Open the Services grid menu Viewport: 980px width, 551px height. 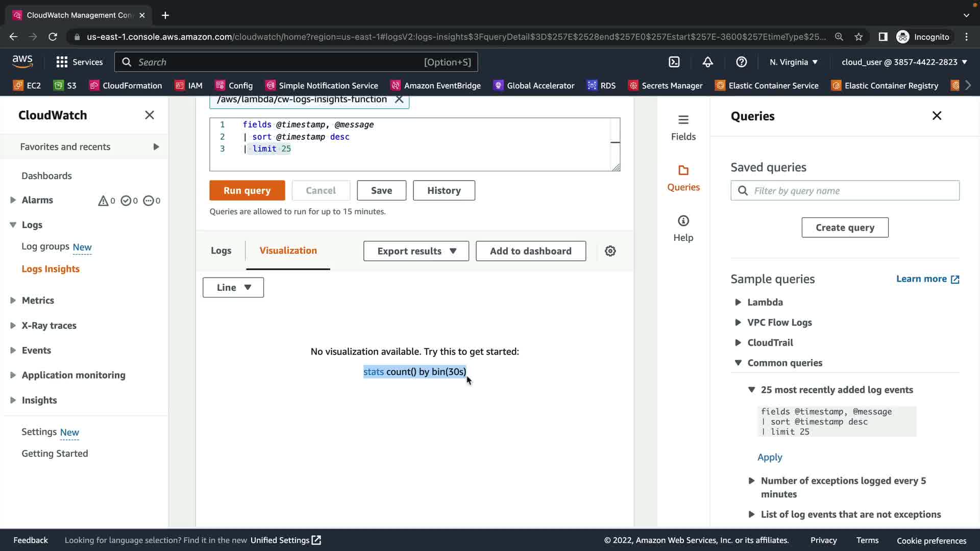tap(79, 62)
